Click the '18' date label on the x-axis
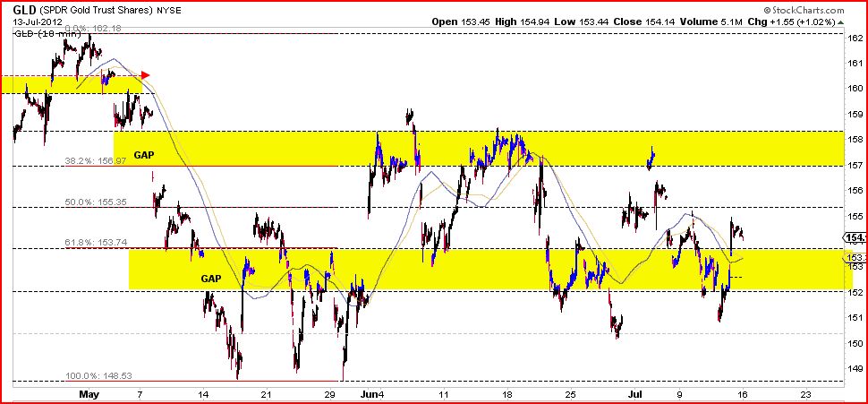 [x=507, y=394]
